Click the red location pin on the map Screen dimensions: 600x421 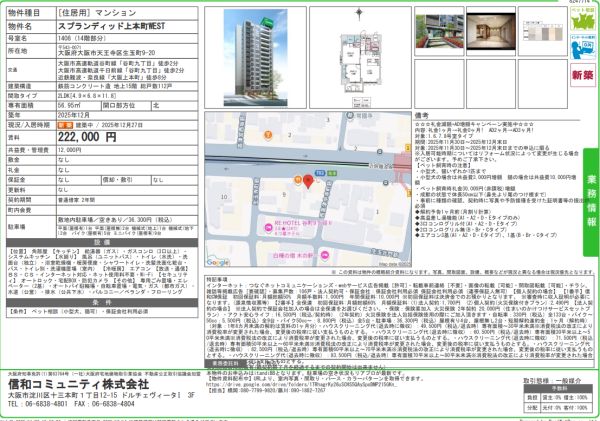pos(308,182)
